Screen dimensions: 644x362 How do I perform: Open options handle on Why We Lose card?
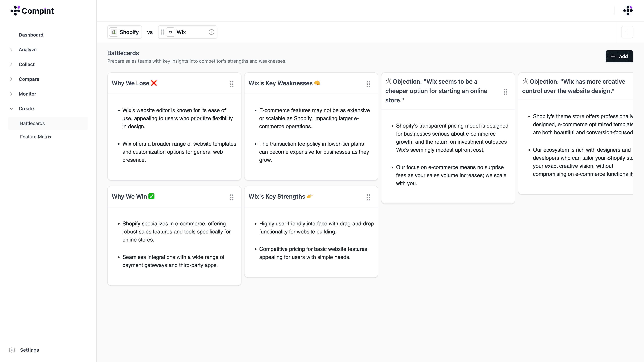pyautogui.click(x=232, y=84)
